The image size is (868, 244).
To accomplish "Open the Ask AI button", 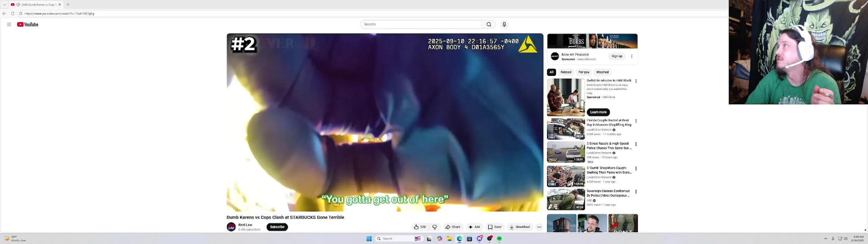I will click(474, 227).
